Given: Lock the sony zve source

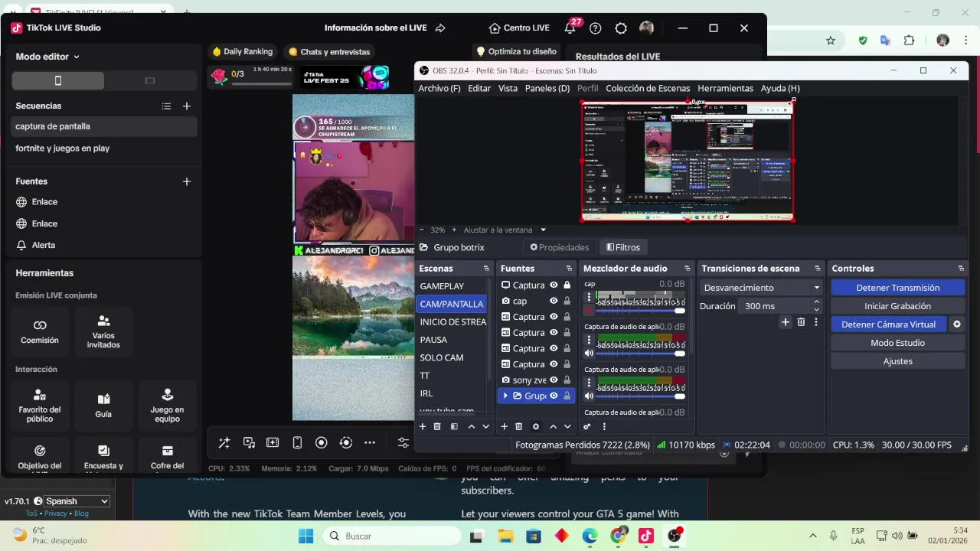Looking at the screenshot, I should 567,380.
